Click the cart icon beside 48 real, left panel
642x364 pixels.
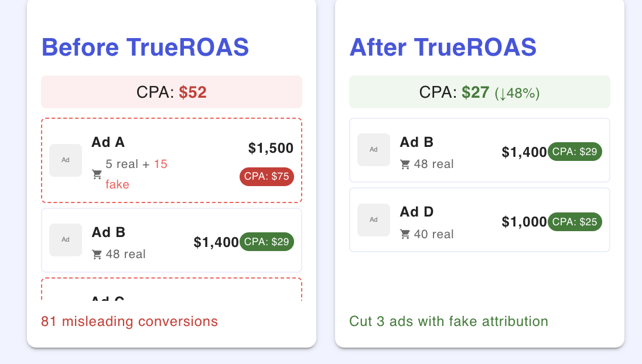pyautogui.click(x=97, y=255)
